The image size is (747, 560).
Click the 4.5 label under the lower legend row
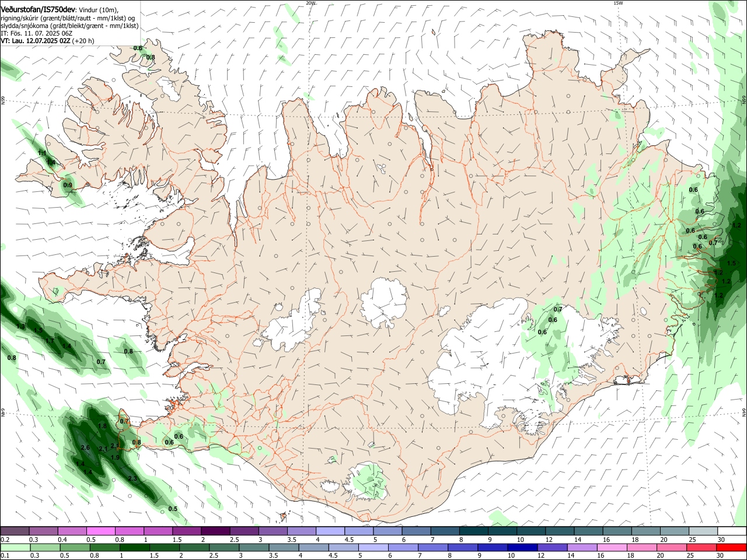pyautogui.click(x=330, y=556)
